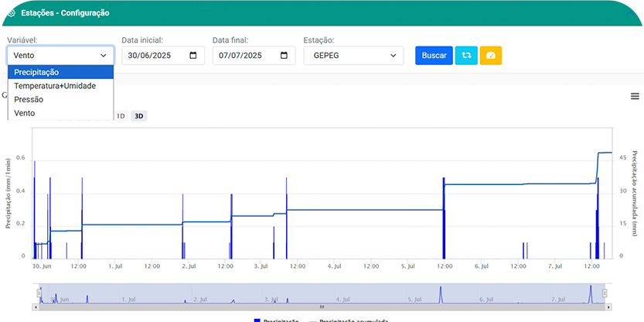Click the settings gear icon beside Estações

[10, 13]
